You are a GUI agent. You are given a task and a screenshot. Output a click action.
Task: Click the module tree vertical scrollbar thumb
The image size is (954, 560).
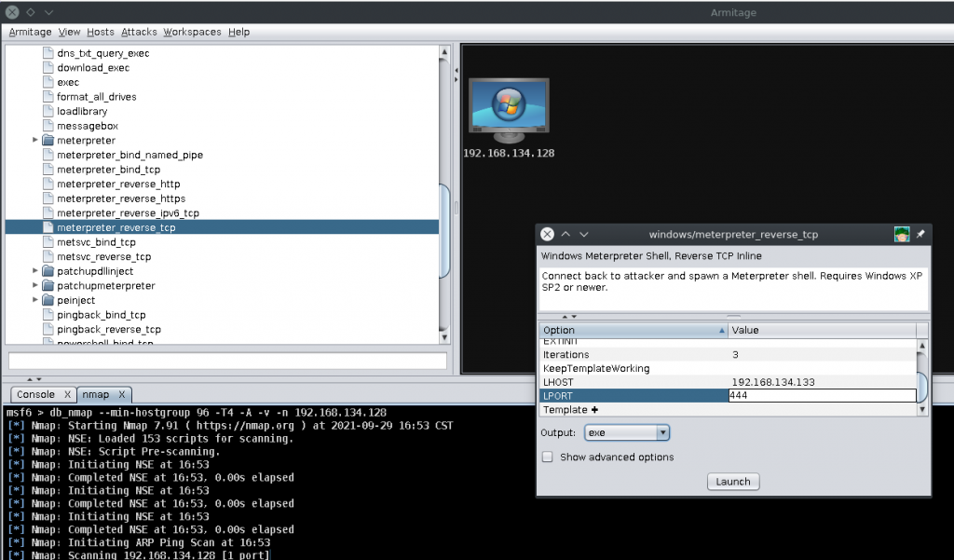pyautogui.click(x=444, y=231)
